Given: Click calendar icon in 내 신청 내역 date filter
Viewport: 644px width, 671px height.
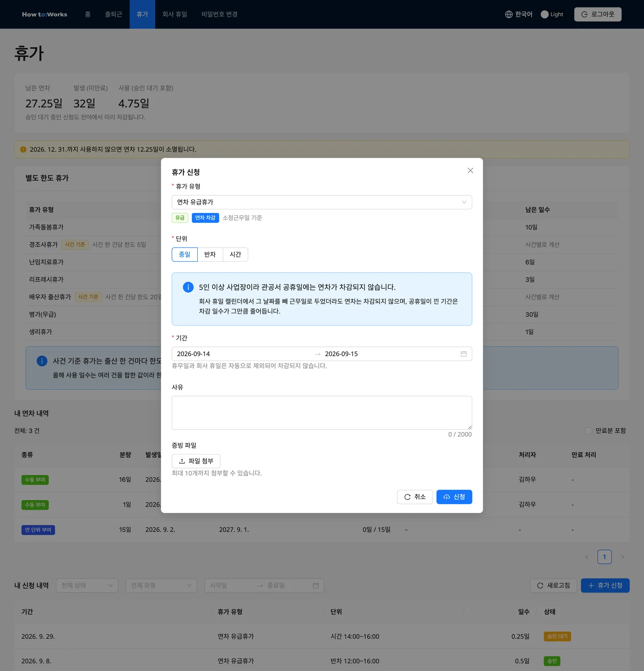Looking at the screenshot, I should pyautogui.click(x=316, y=586).
